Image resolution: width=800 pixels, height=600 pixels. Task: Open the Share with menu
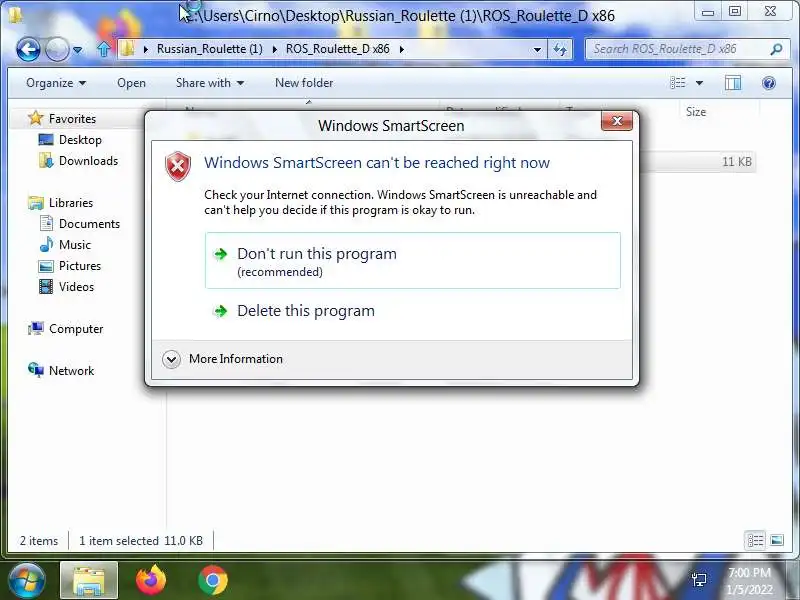[x=210, y=83]
